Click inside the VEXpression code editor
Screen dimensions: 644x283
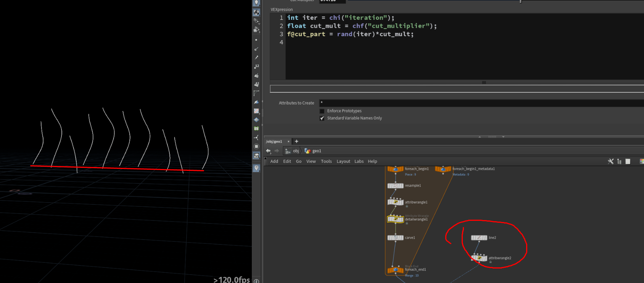465,47
